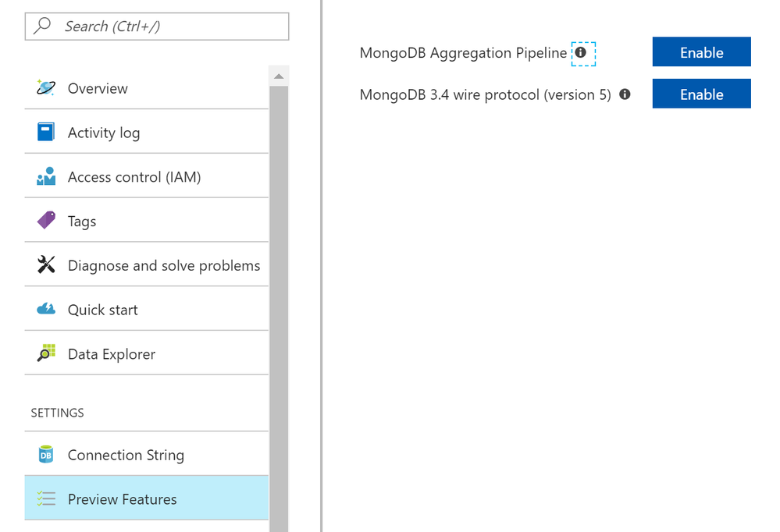Click the Preview Features checklist icon
The width and height of the screenshot is (780, 532).
coord(46,498)
